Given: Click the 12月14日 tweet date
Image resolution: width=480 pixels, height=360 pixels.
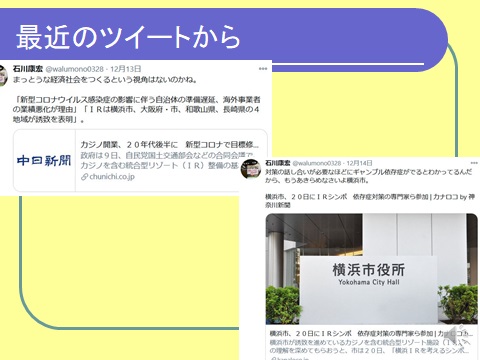Looking at the screenshot, I should tap(359, 163).
